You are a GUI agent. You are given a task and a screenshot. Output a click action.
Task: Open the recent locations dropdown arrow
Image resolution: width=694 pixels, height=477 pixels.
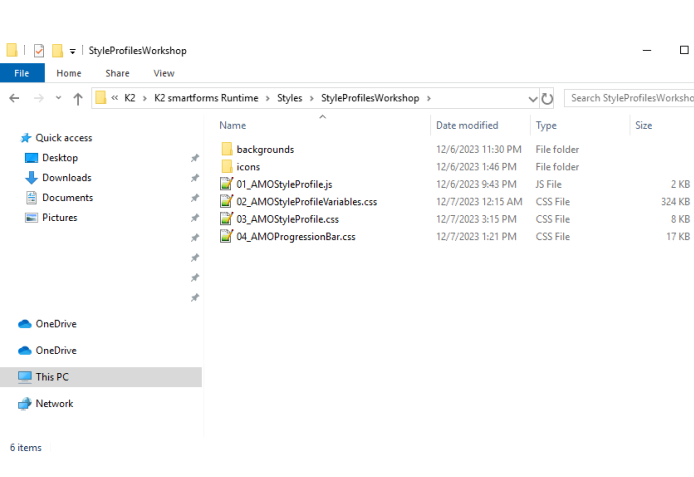pos(58,98)
